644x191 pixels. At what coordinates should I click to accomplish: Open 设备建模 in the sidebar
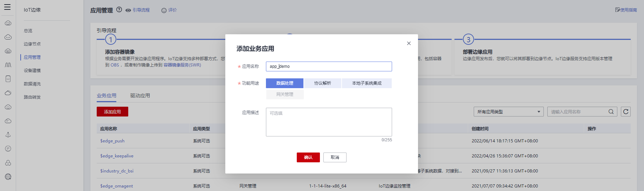point(32,71)
